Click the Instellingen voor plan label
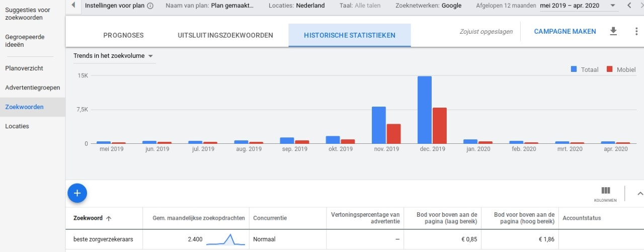 (115, 6)
